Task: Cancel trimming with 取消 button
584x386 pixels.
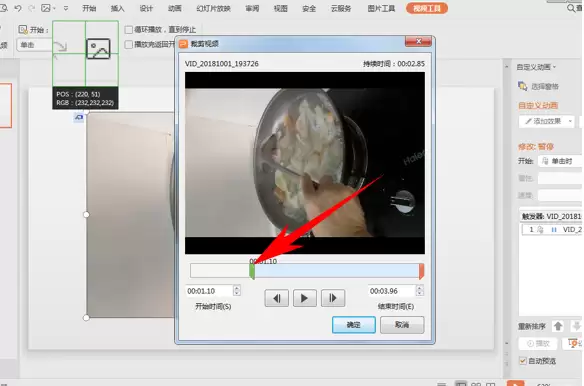Action: (402, 325)
